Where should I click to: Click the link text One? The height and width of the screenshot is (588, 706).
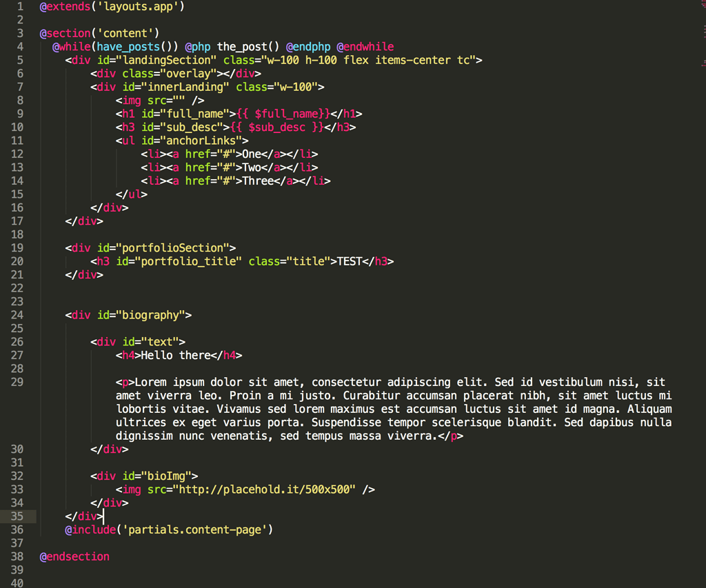pos(252,154)
